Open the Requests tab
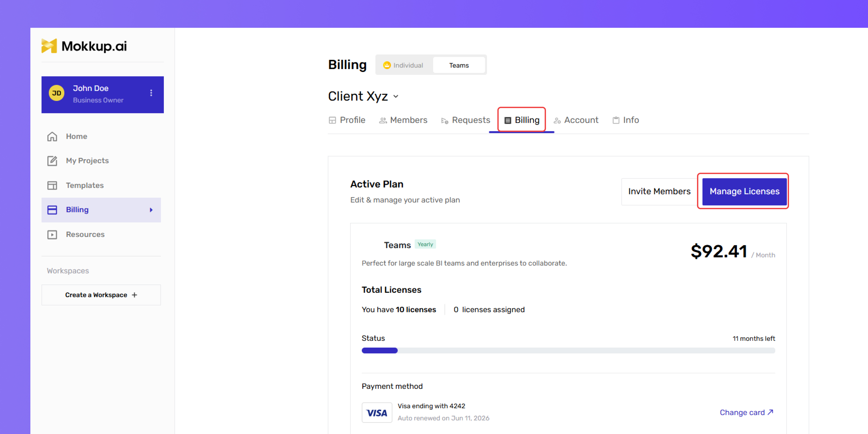Viewport: 868px width, 434px height. 465,120
